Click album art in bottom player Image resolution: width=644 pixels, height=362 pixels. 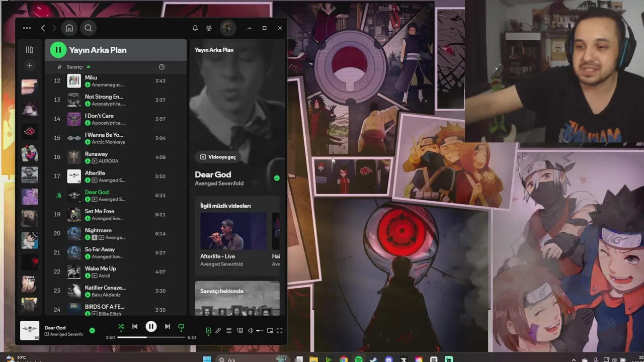(x=30, y=330)
